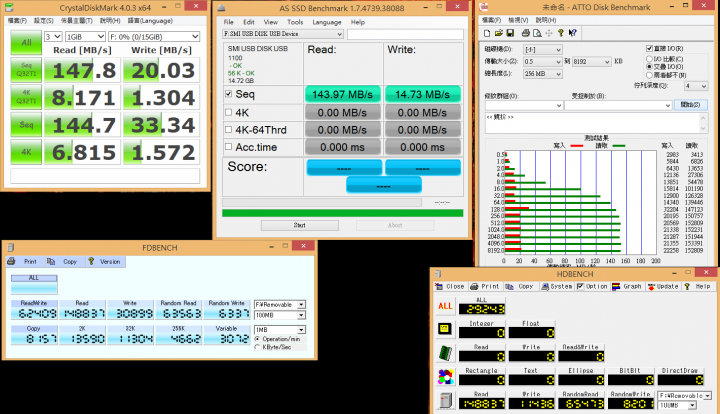Open the File menu in AS SSD Benchmark
Image resolution: width=720 pixels, height=414 pixels.
229,22
